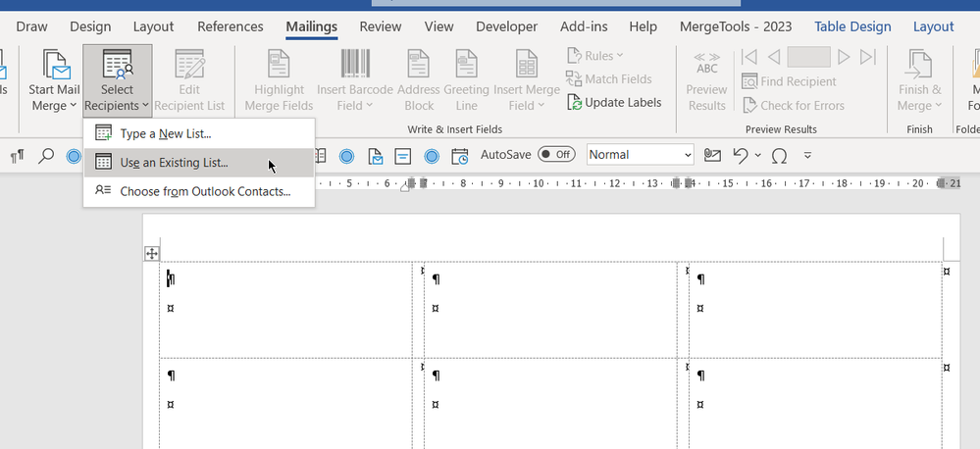Open the Layout tab next to Design

pyautogui.click(x=153, y=26)
